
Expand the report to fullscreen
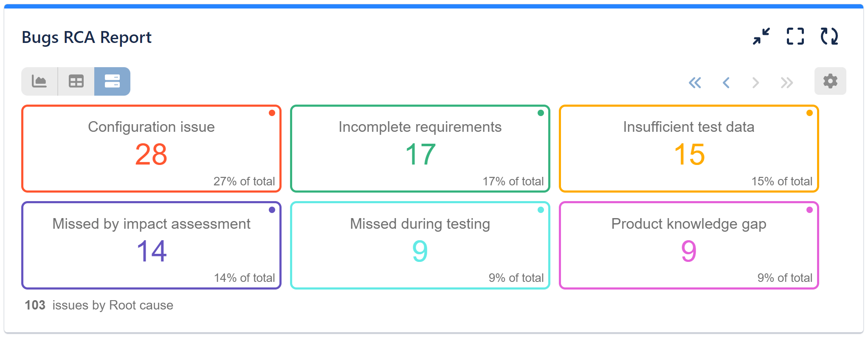(795, 37)
